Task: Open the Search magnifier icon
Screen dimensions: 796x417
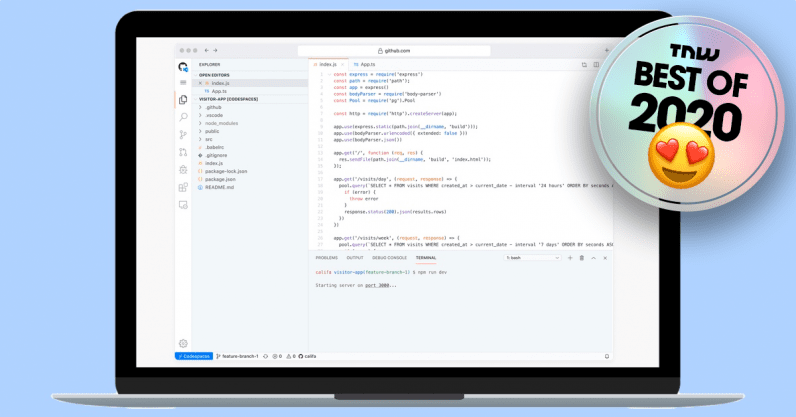Action: (x=183, y=117)
